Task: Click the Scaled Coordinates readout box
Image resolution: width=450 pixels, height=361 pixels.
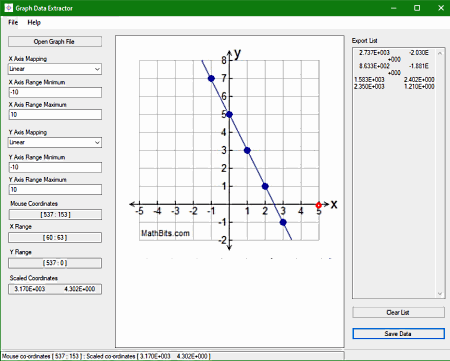Action: (x=55, y=289)
